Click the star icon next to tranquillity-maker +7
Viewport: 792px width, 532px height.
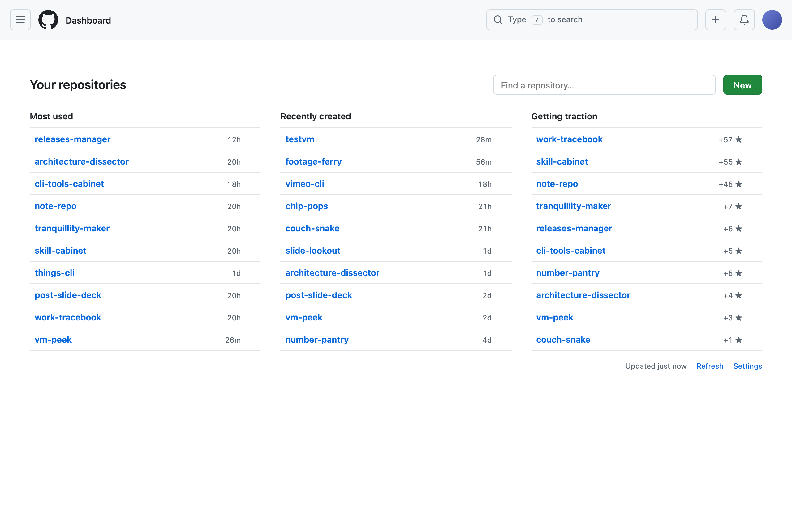(x=739, y=206)
